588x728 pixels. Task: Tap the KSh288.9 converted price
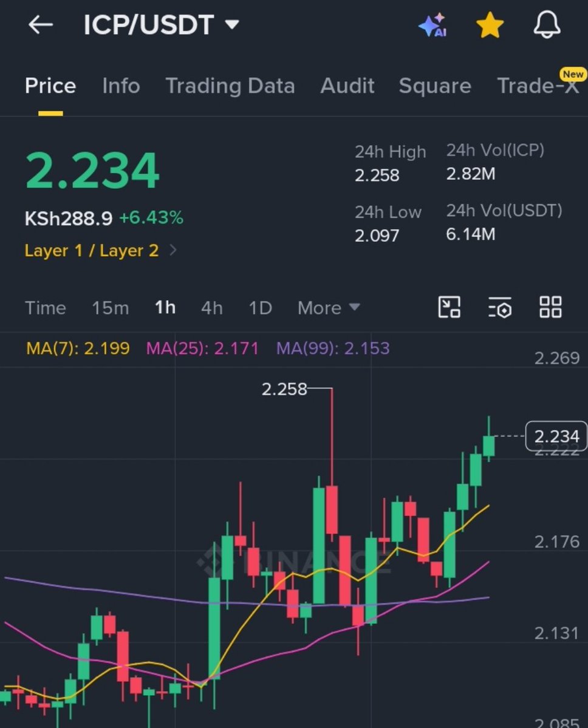69,218
